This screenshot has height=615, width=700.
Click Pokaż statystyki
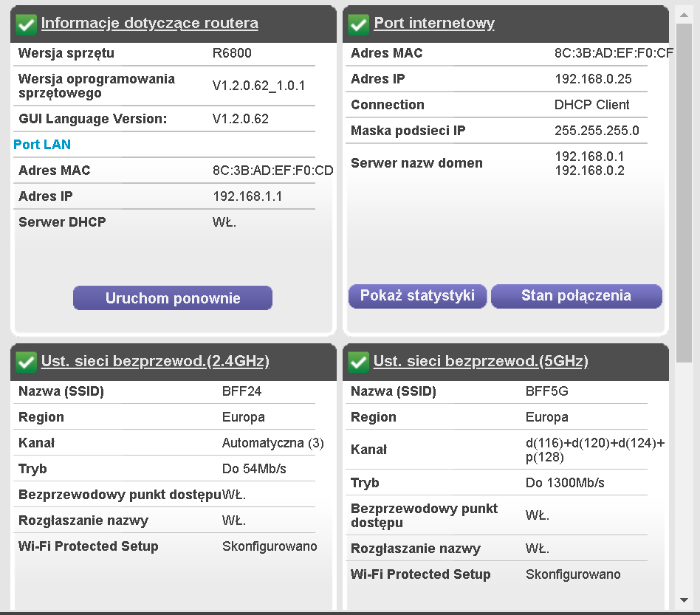click(x=417, y=295)
